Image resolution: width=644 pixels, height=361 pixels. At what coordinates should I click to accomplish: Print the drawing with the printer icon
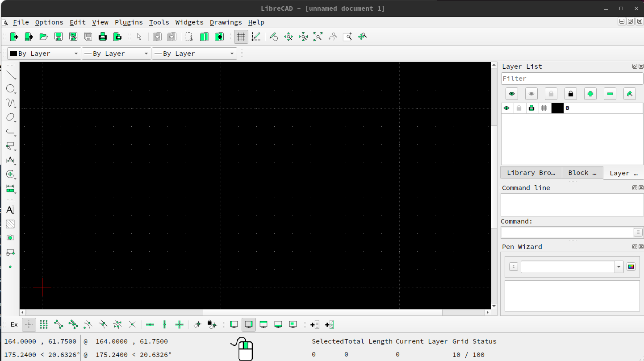[103, 37]
